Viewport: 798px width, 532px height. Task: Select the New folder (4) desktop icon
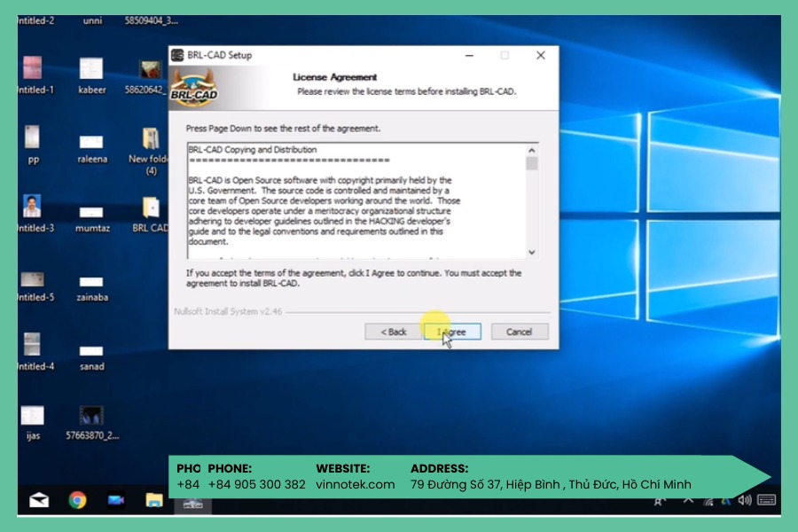pos(150,152)
